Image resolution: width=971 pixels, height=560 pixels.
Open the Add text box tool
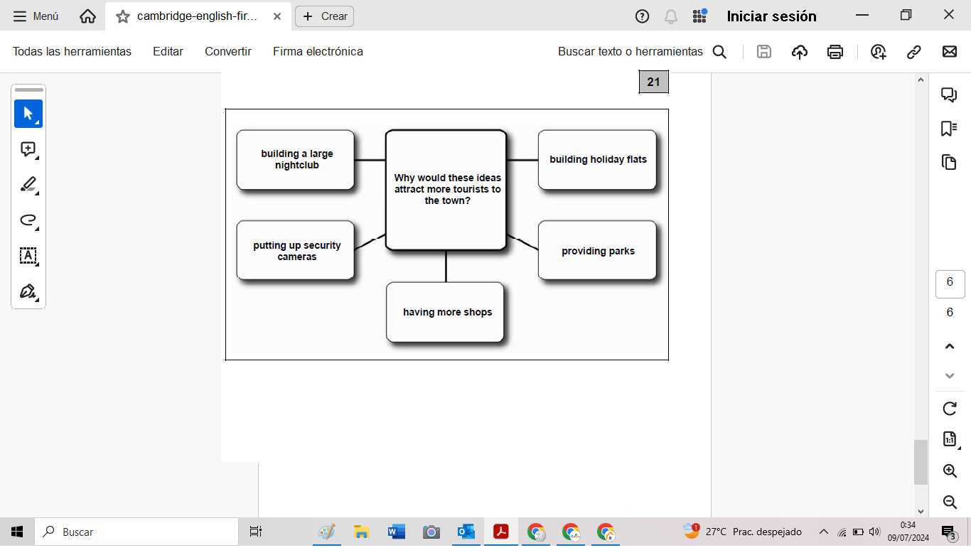pos(28,256)
